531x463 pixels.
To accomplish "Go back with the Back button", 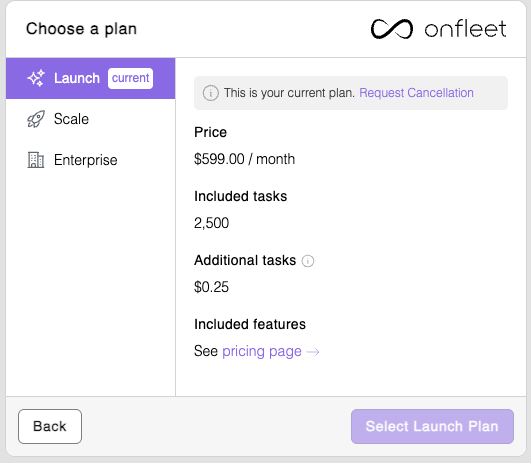I will (x=50, y=426).
